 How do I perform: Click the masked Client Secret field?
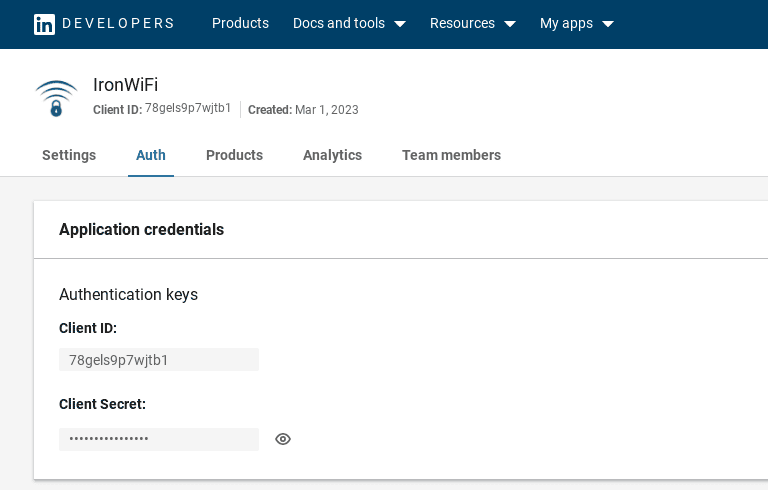(x=159, y=439)
